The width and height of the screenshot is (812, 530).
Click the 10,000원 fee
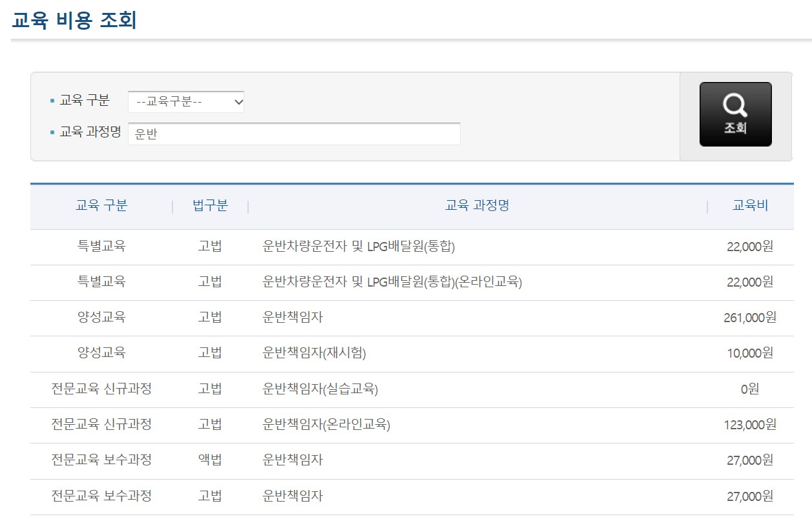[x=750, y=353]
